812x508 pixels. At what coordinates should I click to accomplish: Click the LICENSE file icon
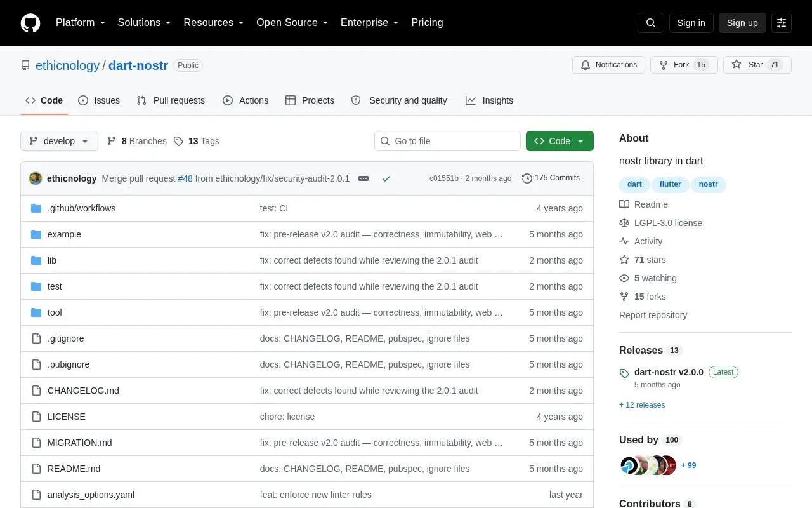(36, 417)
